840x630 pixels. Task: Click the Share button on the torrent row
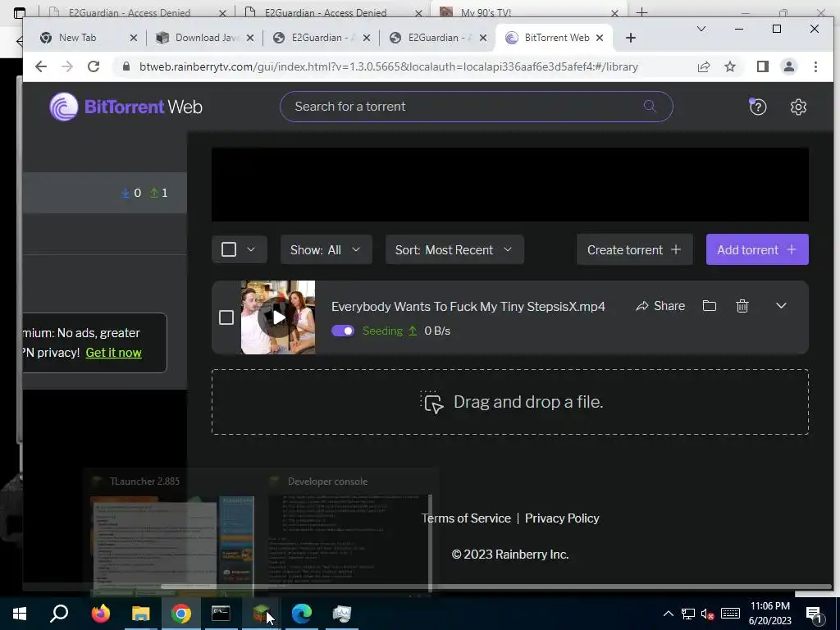660,306
